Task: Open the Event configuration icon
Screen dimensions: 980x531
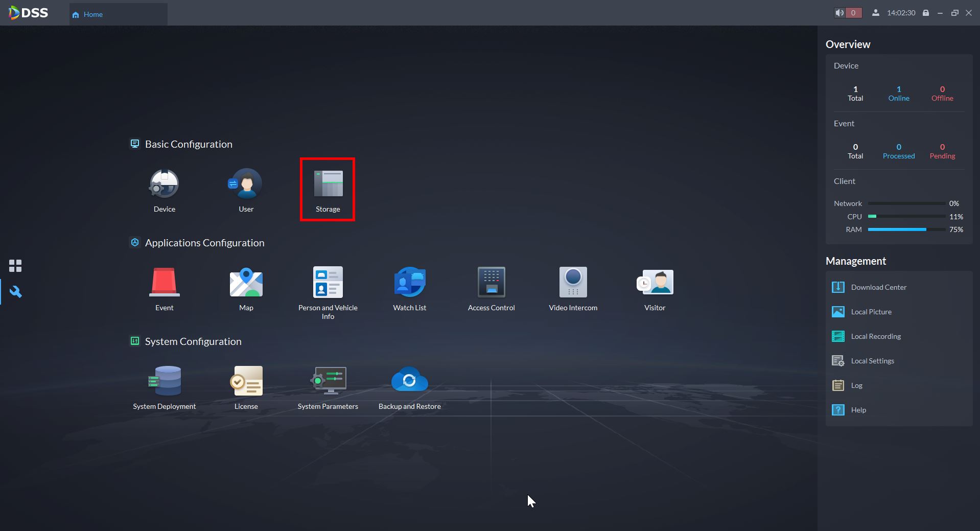Action: pos(164,283)
